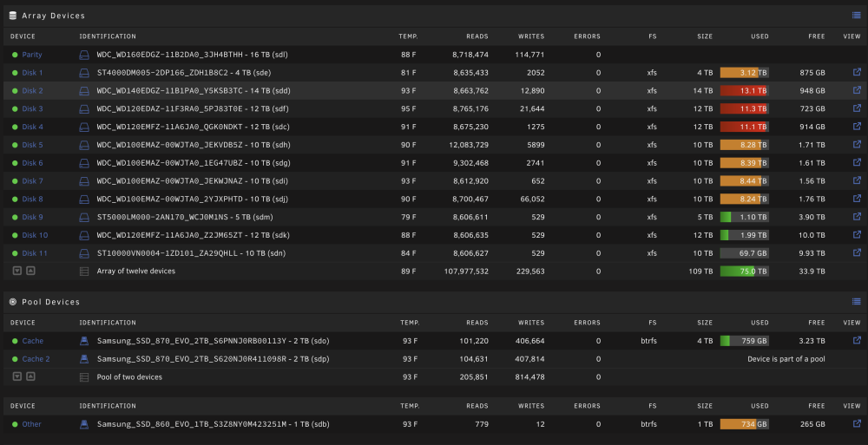
Task: Open the view icon for Disk 9
Action: (x=857, y=216)
